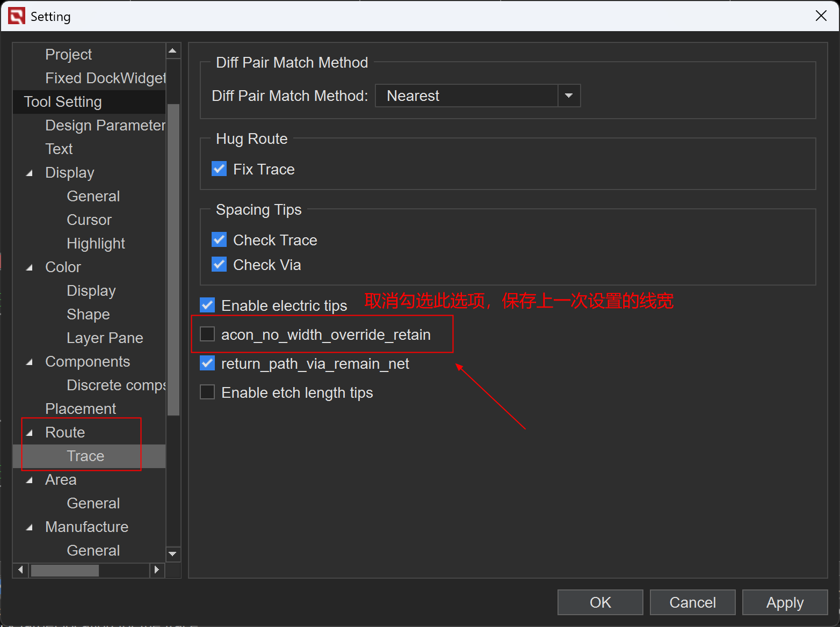Viewport: 840px width, 627px height.
Task: Select Layer Pane under Color
Action: click(x=105, y=338)
